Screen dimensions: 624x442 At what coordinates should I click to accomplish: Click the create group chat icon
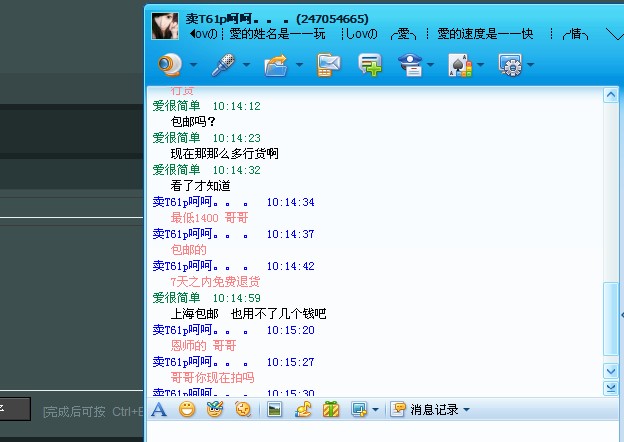(370, 66)
